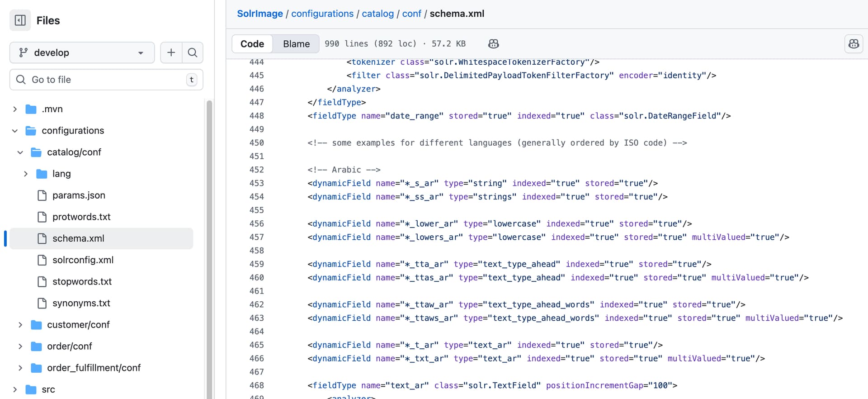Select solrconfig.xml file
This screenshot has height=399, width=868.
[x=83, y=260]
